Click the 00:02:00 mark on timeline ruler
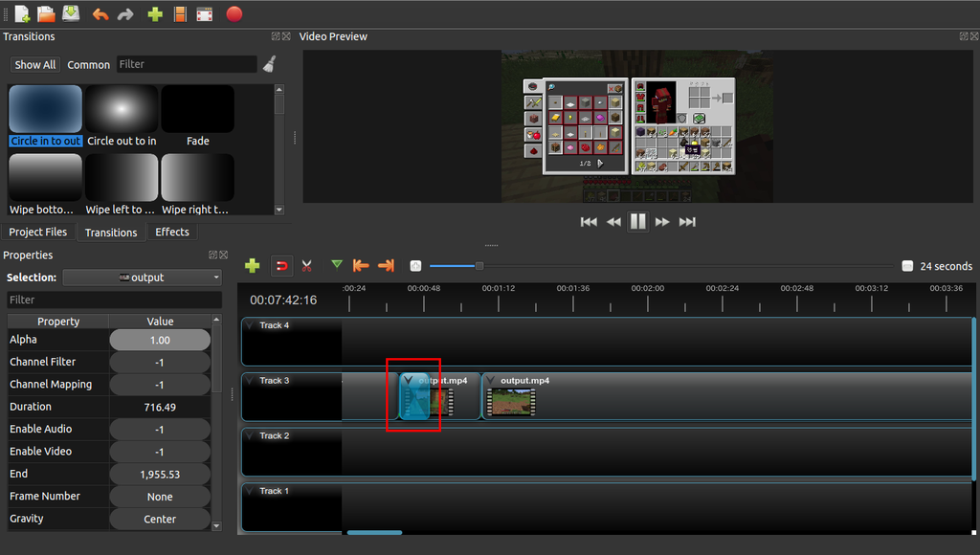The height and width of the screenshot is (555, 980). tap(648, 288)
